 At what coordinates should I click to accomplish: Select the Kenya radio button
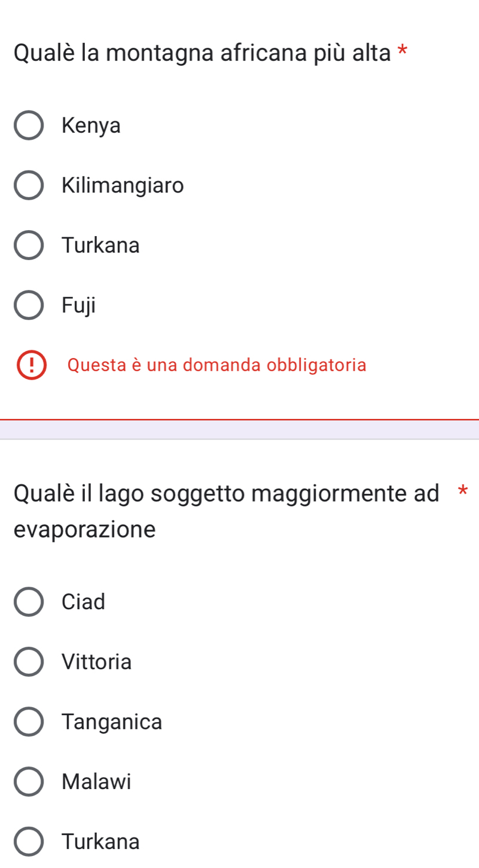[28, 126]
